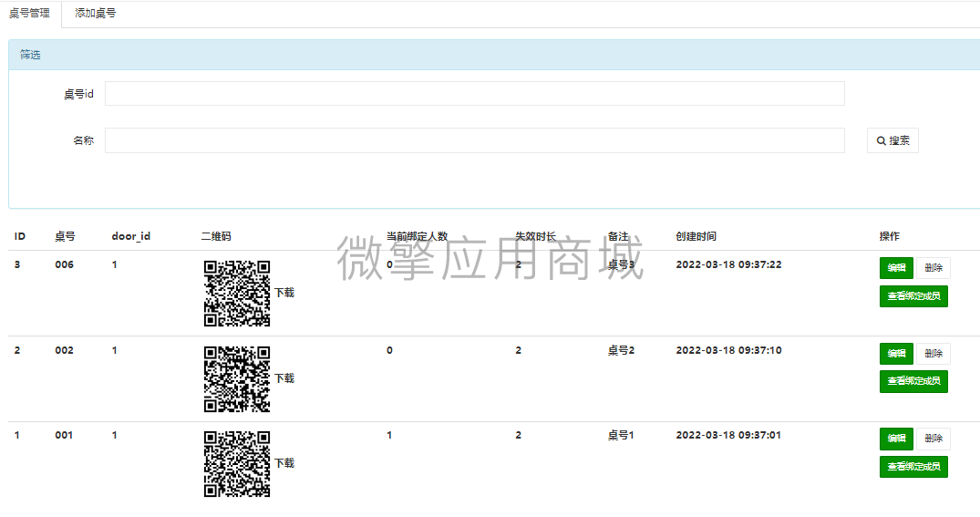
Task: Click the 二维码 column header
Action: 216,236
